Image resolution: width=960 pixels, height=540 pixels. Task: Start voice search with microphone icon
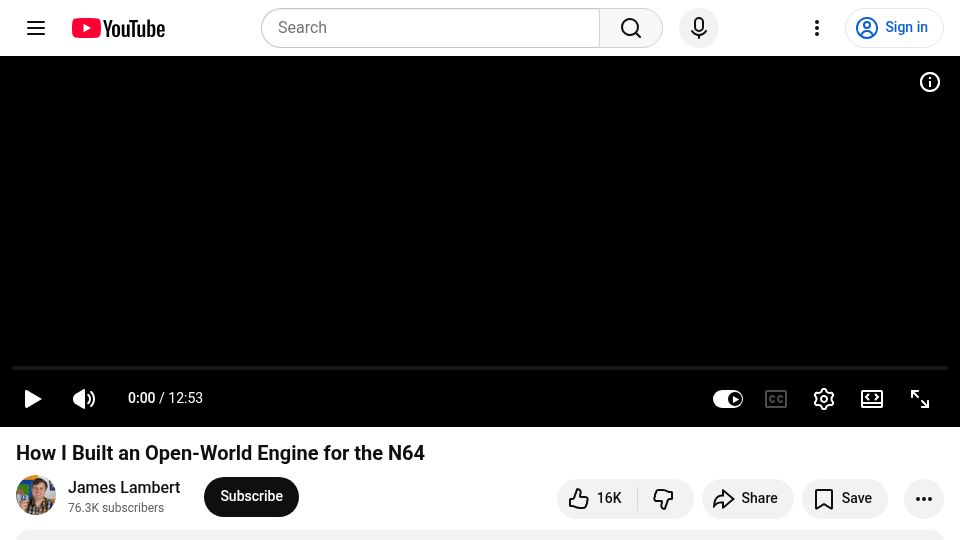pos(699,28)
